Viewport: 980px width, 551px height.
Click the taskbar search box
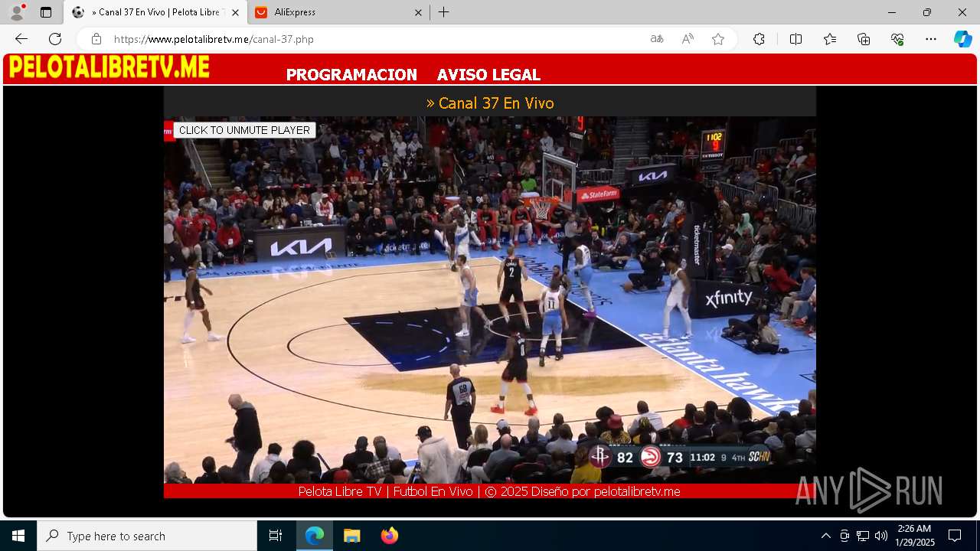pyautogui.click(x=147, y=536)
